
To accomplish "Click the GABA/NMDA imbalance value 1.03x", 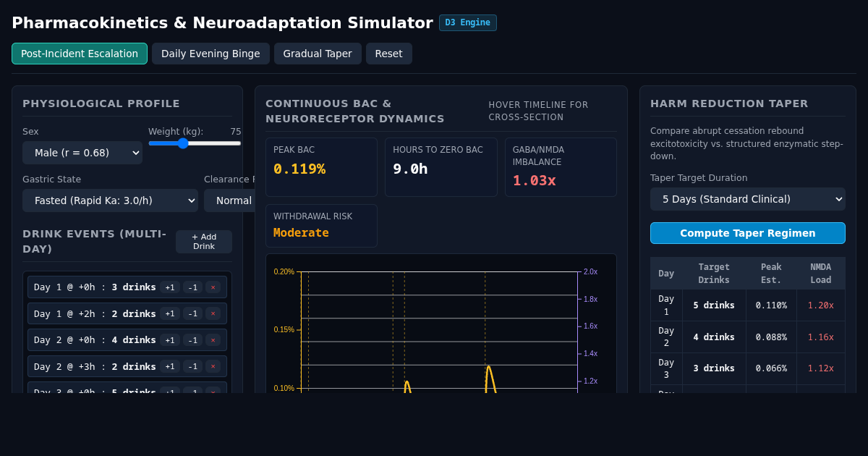I will point(535,180).
